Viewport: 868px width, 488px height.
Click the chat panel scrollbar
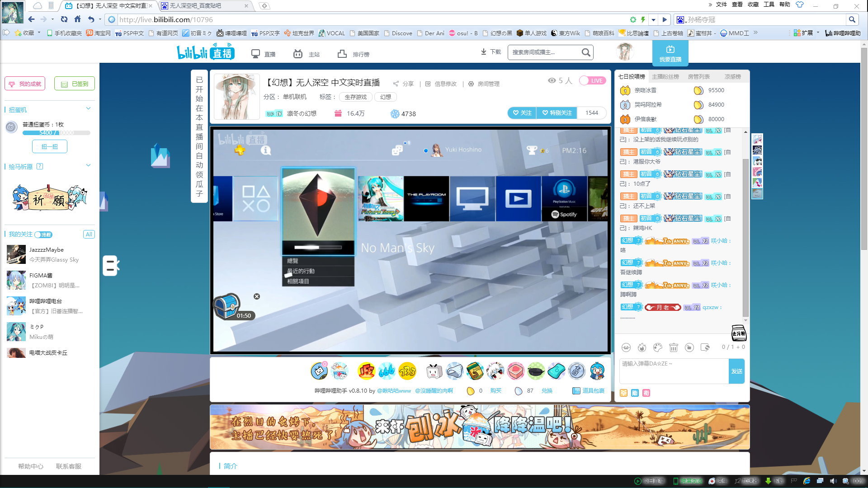745,237
